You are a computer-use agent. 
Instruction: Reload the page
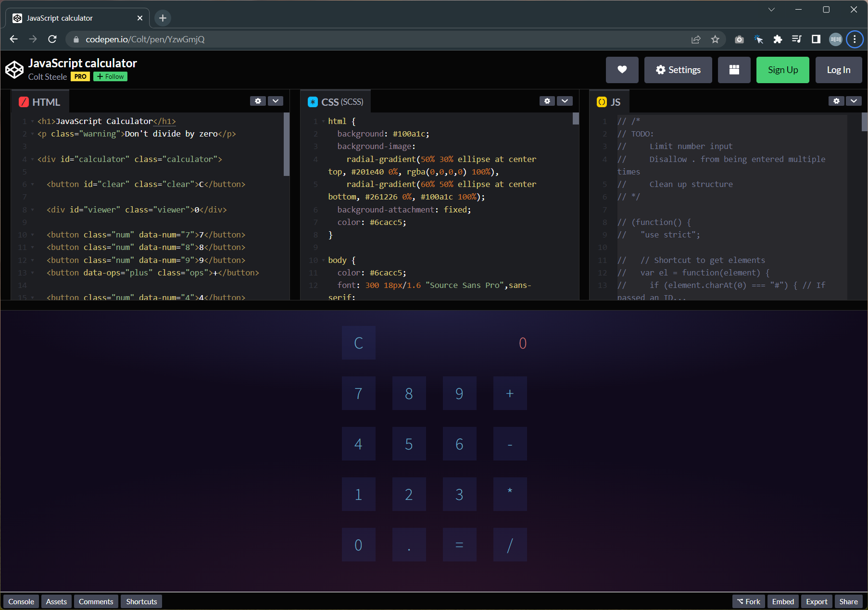click(52, 39)
